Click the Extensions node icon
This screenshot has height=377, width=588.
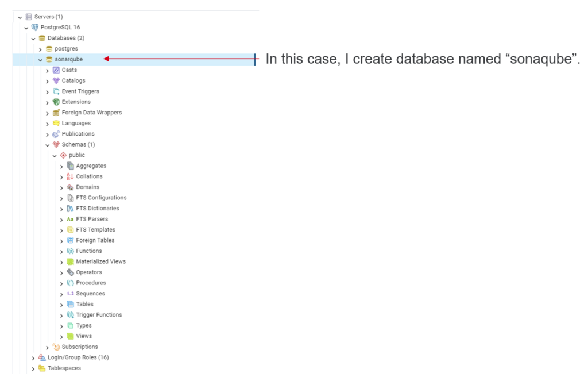point(56,102)
